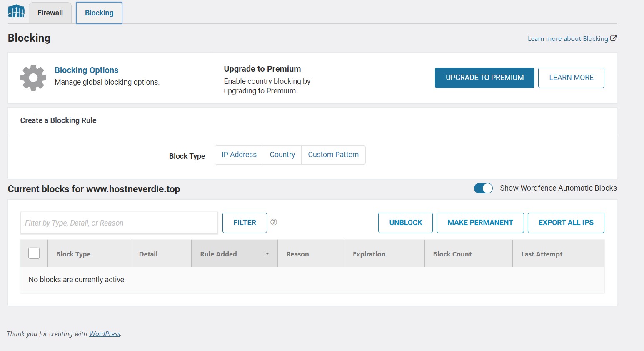The height and width of the screenshot is (351, 644).
Task: Click the Blocking Options gear icon
Action: click(33, 78)
